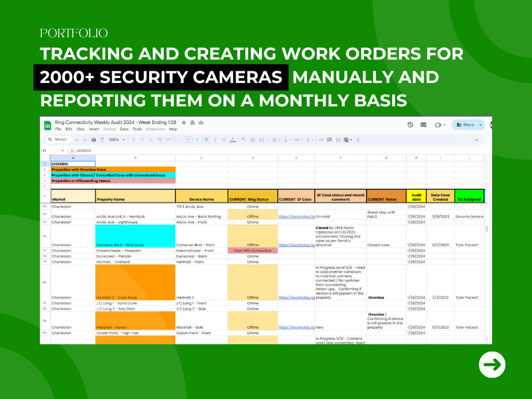Search the Menus box
The image size is (532, 399).
point(58,139)
